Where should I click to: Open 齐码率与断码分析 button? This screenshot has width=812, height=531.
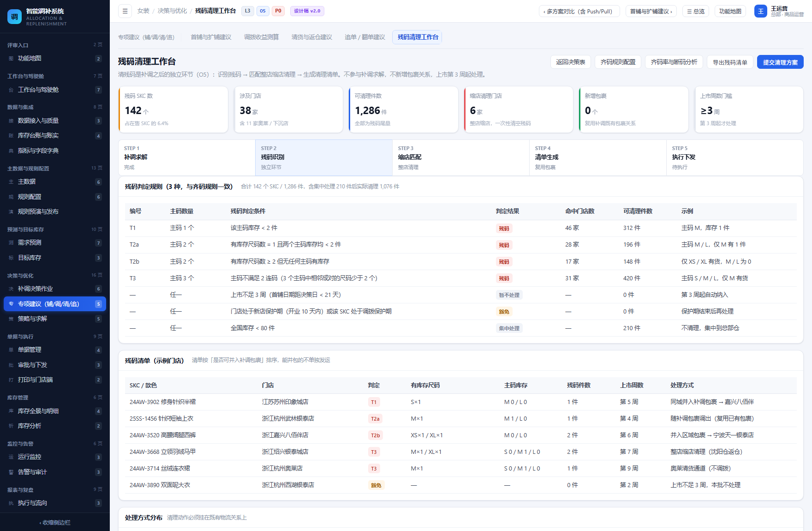tap(674, 62)
